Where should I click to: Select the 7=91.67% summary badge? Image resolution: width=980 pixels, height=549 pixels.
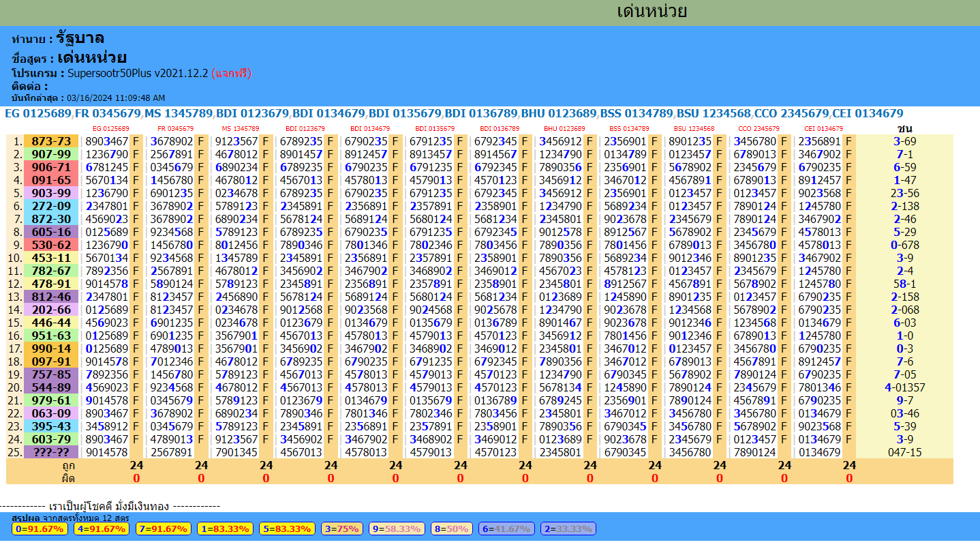tap(164, 529)
